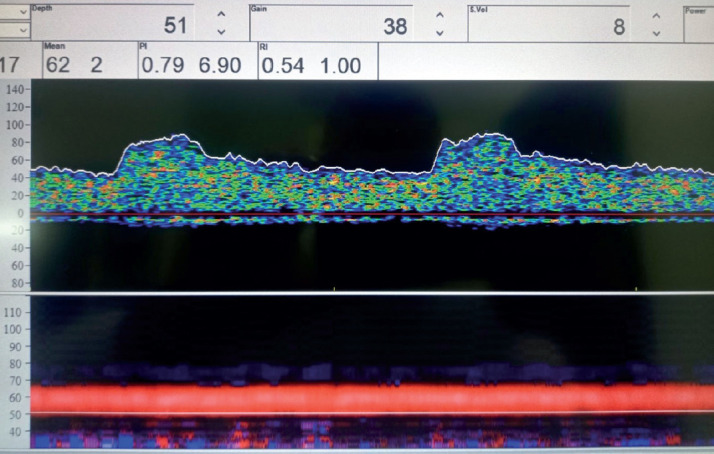Open the upper dropdown at top-left corner
Screen dimensions: 714x454
[x=15, y=9]
